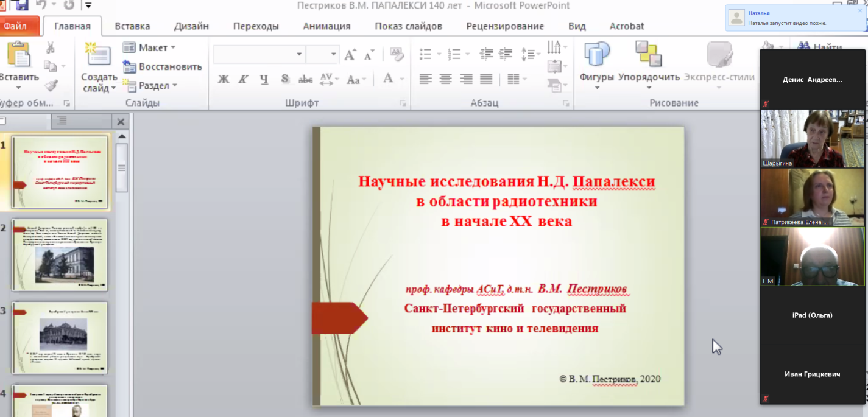Toggle center text alignment
Screen dimensions: 868x417
click(446, 79)
